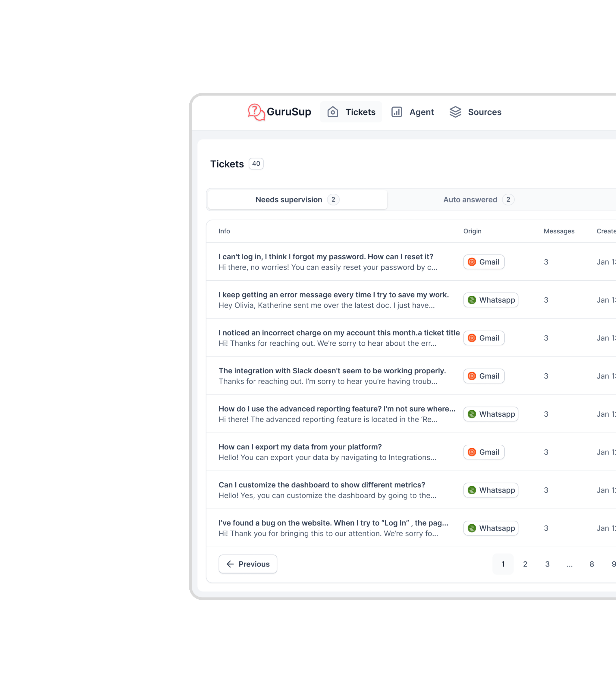The height and width of the screenshot is (693, 616).
Task: Click the Info column header
Action: tap(224, 231)
